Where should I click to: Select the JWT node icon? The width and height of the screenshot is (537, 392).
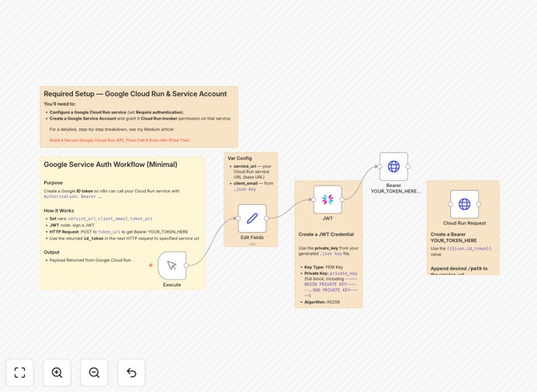[327, 199]
